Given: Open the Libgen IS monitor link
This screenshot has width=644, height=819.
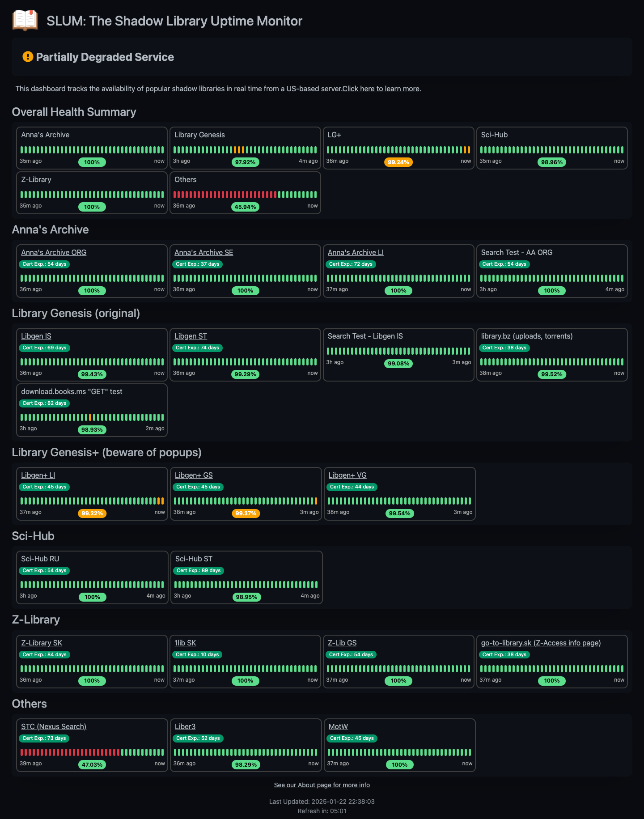Looking at the screenshot, I should pyautogui.click(x=36, y=336).
